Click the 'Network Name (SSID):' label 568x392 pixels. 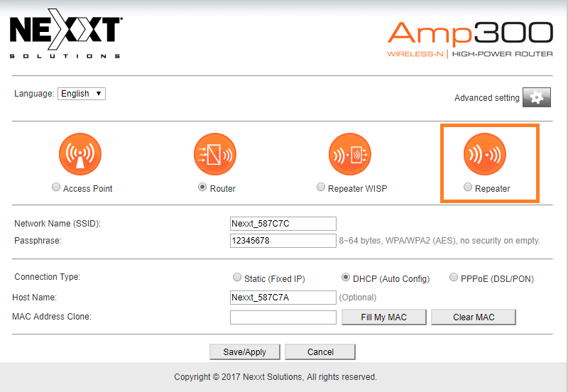[x=58, y=224]
